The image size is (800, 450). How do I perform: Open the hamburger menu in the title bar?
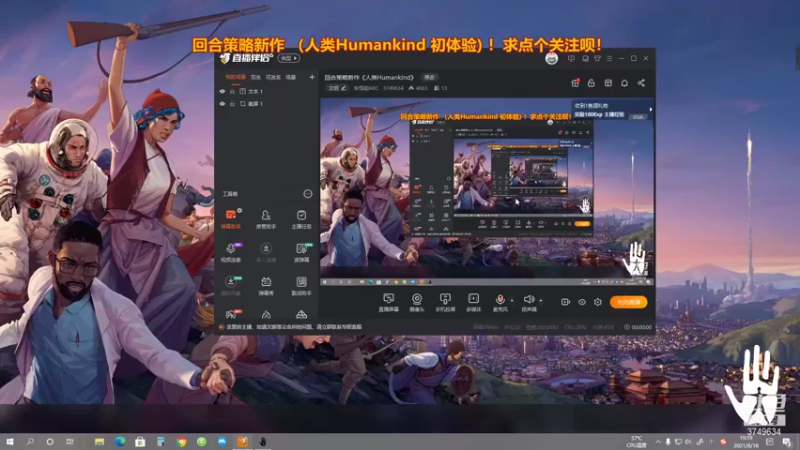coord(610,59)
